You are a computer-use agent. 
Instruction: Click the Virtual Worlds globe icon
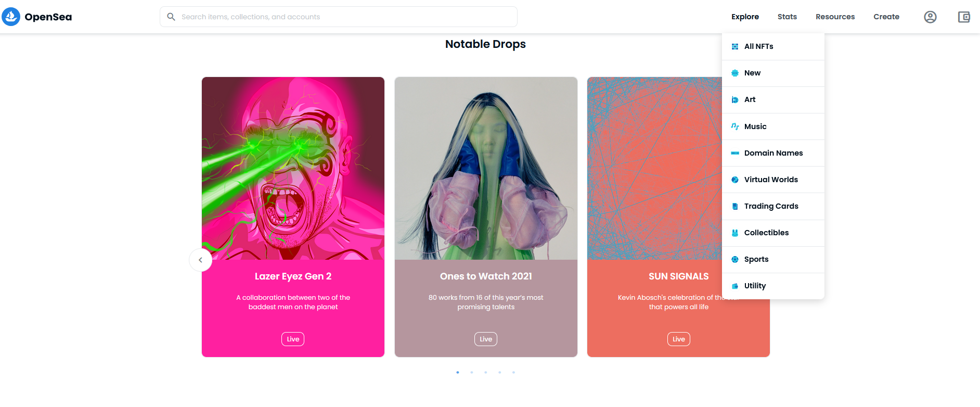point(735,180)
